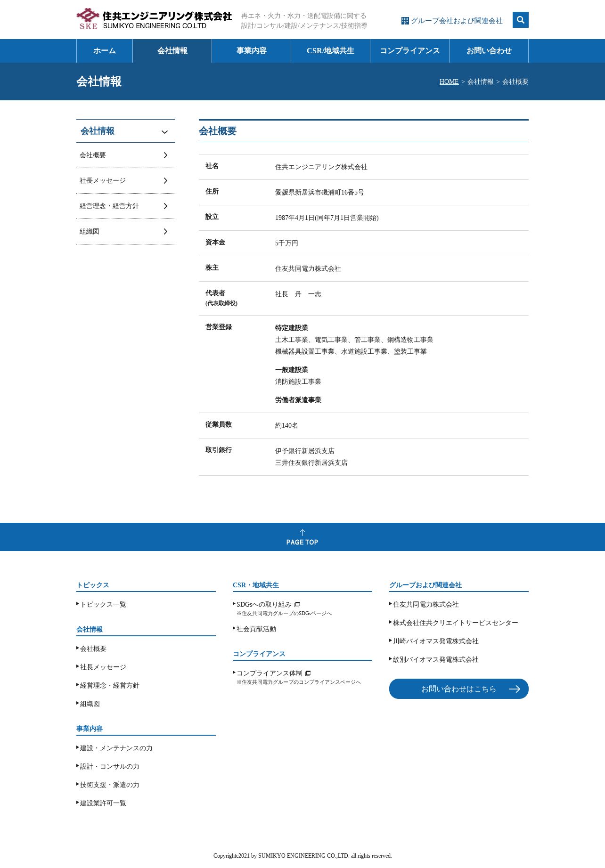The width and height of the screenshot is (605, 868).
Task: Open footer 技術支援・派遣の力 link
Action: click(x=110, y=785)
